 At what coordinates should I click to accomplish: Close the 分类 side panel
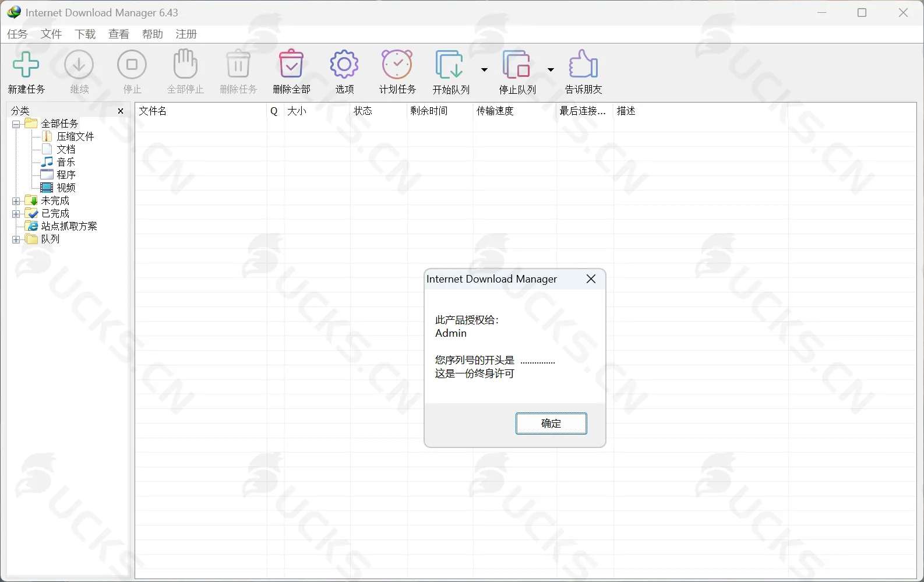point(121,111)
